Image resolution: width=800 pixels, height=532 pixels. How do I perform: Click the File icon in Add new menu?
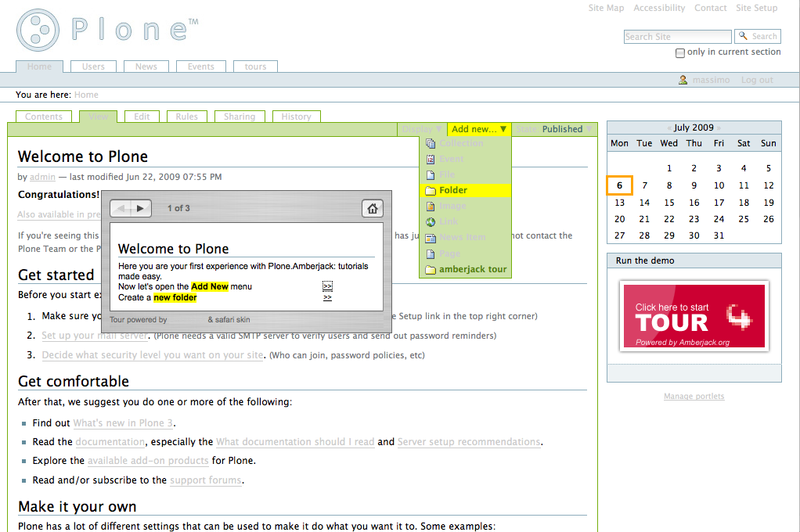pos(431,175)
